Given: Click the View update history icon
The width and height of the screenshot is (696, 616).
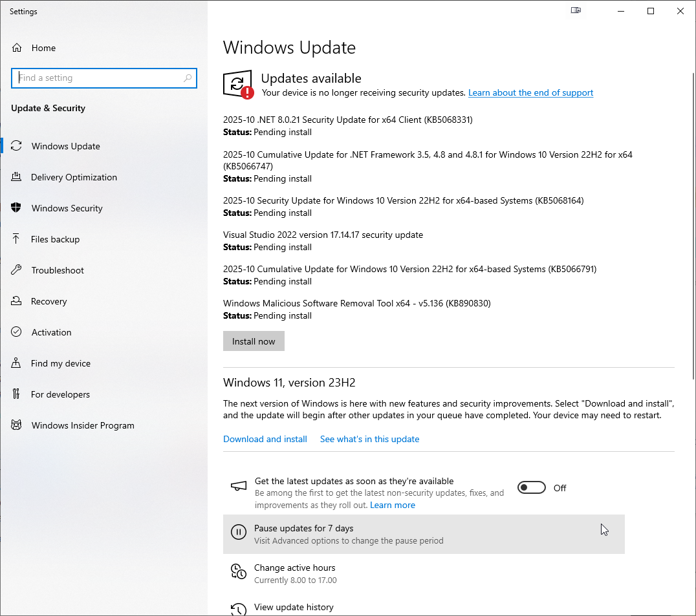Looking at the screenshot, I should pos(239,609).
